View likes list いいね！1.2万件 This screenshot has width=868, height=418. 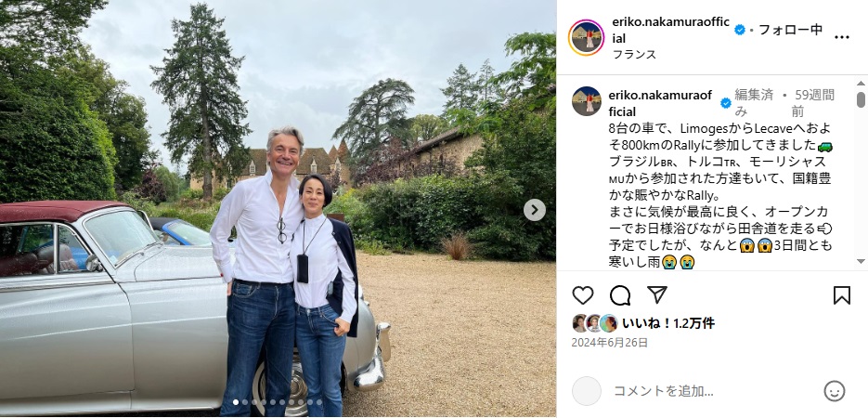coord(668,323)
